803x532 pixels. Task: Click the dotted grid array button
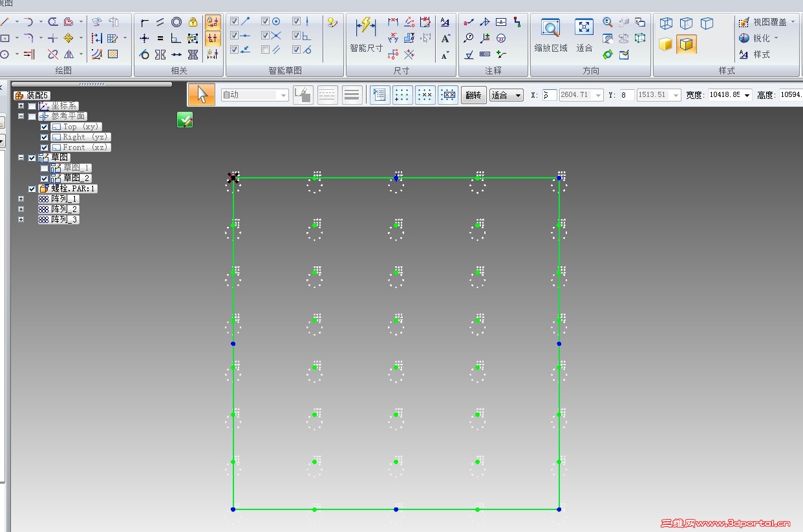pyautogui.click(x=402, y=95)
